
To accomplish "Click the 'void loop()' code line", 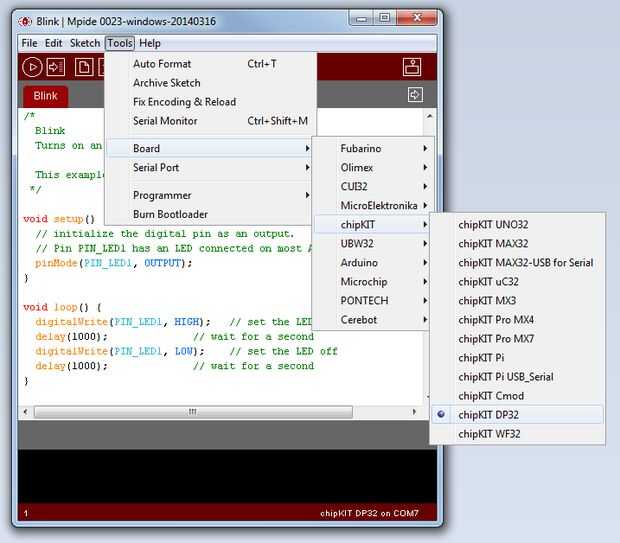I will coord(62,307).
